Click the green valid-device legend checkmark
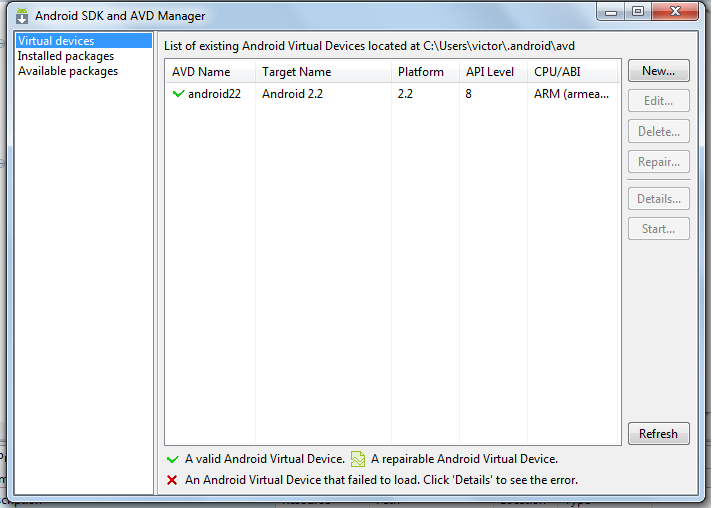Viewport: 712px width, 508px height. point(173,459)
